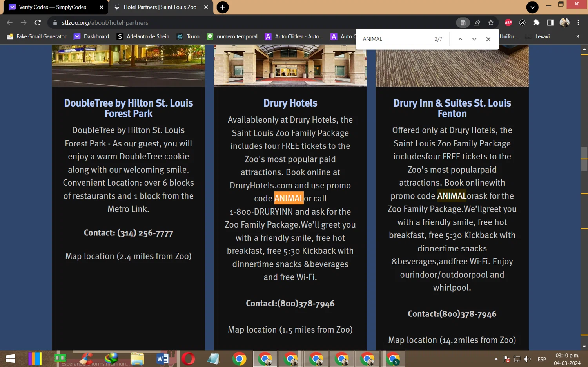Select the Hotel Partners | Saint Louis Zoo tab
588x367 pixels.
[160, 7]
